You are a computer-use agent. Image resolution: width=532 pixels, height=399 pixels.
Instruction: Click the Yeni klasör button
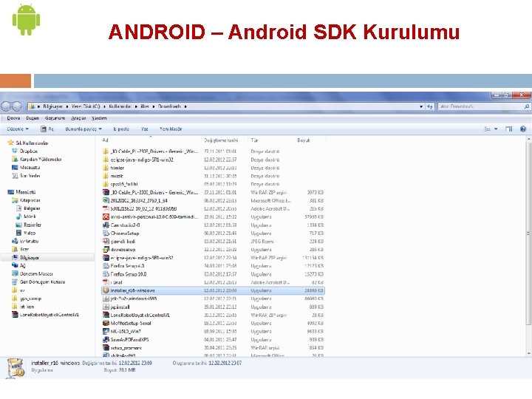pos(171,129)
